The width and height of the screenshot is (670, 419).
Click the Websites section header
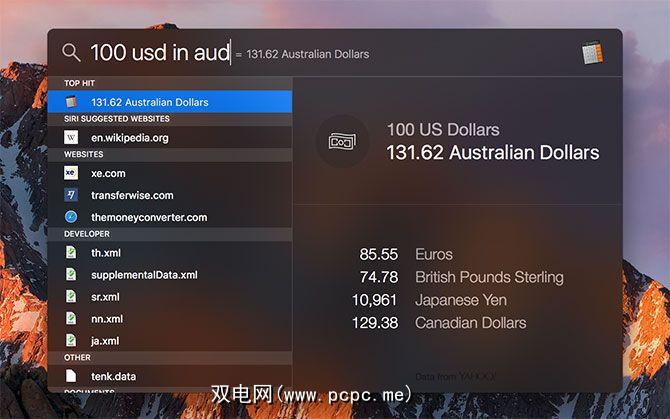[x=83, y=155]
